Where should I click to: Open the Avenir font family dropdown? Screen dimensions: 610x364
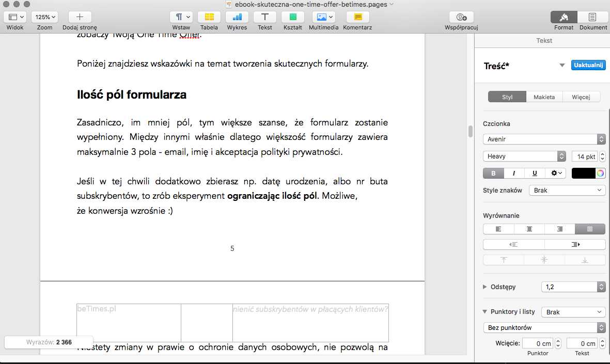tap(544, 139)
